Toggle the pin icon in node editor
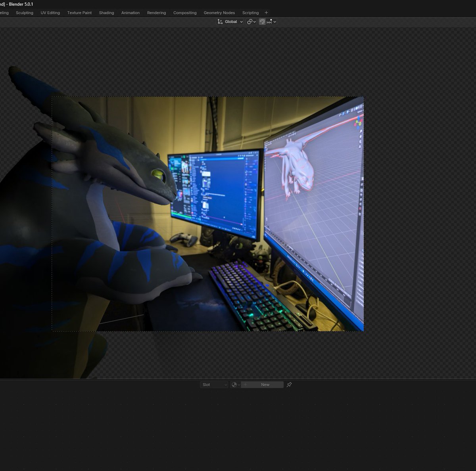The width and height of the screenshot is (476, 471). pos(289,385)
